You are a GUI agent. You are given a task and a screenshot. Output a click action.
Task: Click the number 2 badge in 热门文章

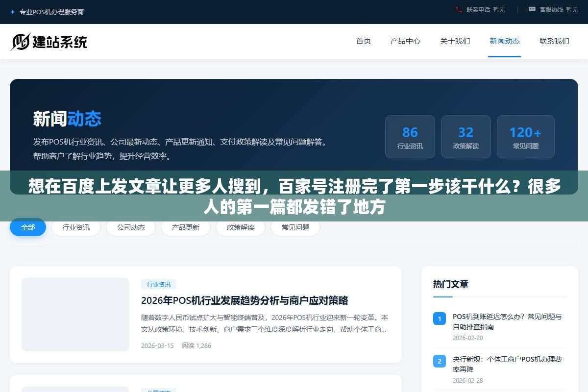(x=440, y=361)
